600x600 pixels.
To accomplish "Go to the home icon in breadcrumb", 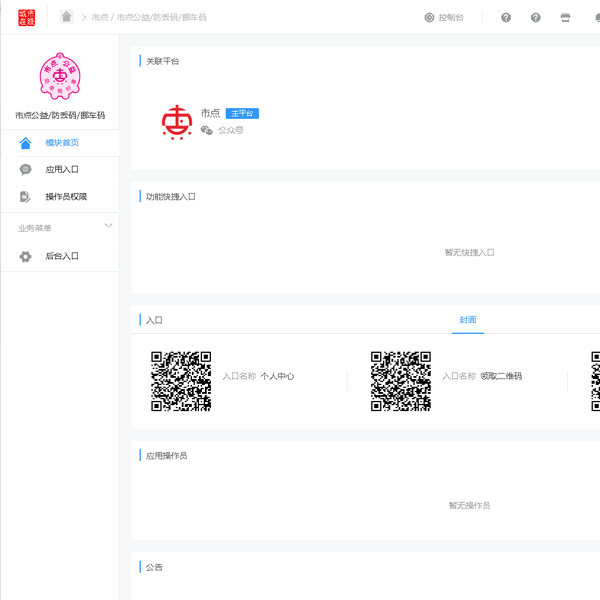I will tap(66, 17).
